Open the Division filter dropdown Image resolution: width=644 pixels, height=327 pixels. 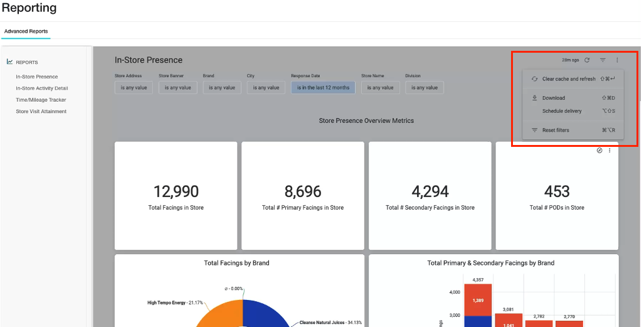425,88
